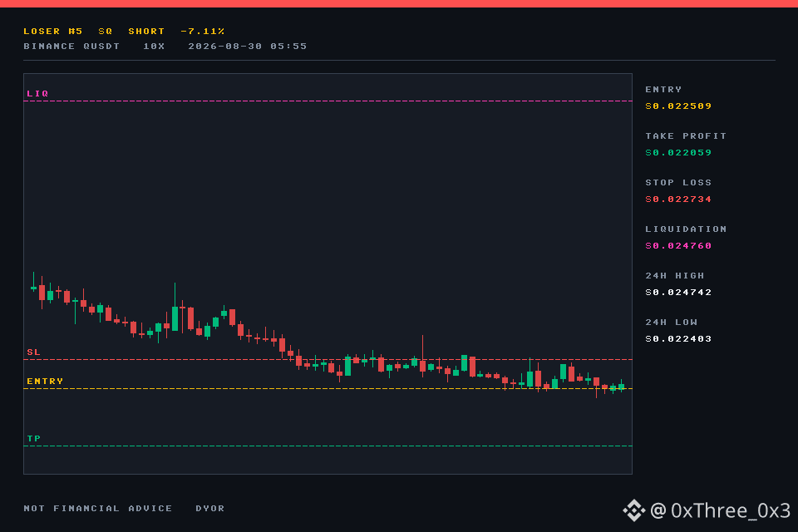Click the entry price $0.022509
Screen dimensions: 798x532
pos(678,106)
